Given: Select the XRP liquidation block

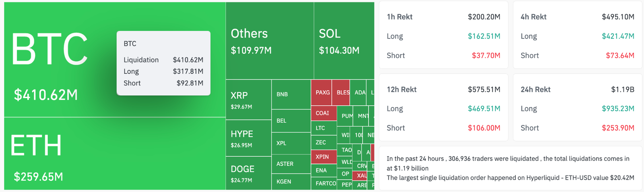Looking at the screenshot, I should point(248,100).
